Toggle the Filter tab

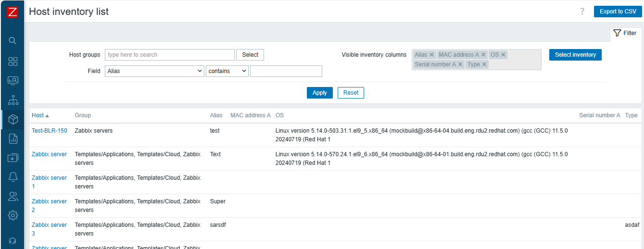point(625,33)
